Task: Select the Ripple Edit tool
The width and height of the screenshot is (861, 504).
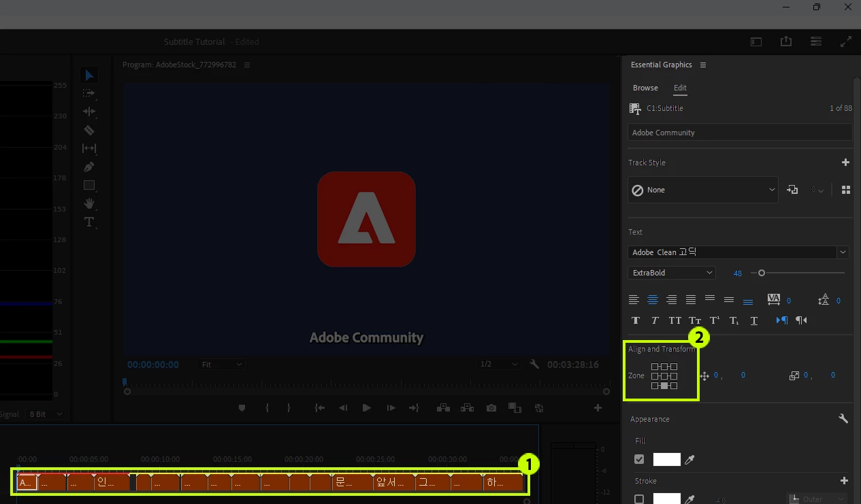Action: coord(89,112)
